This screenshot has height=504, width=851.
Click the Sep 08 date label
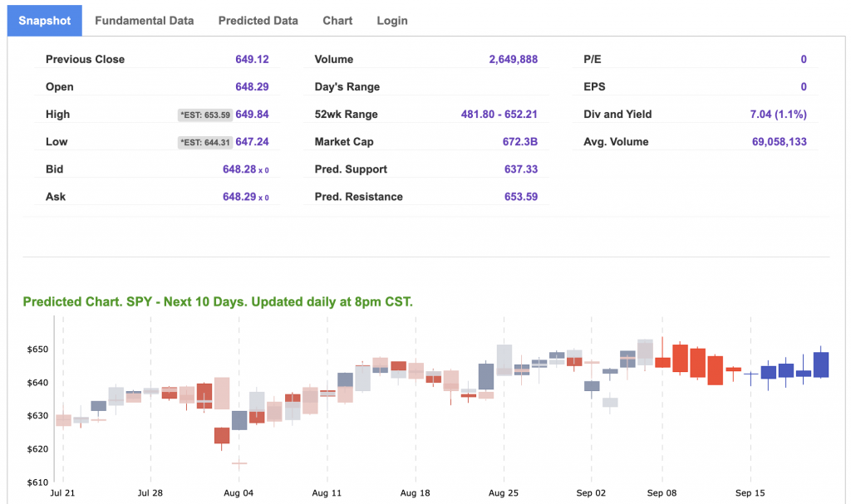tap(662, 493)
